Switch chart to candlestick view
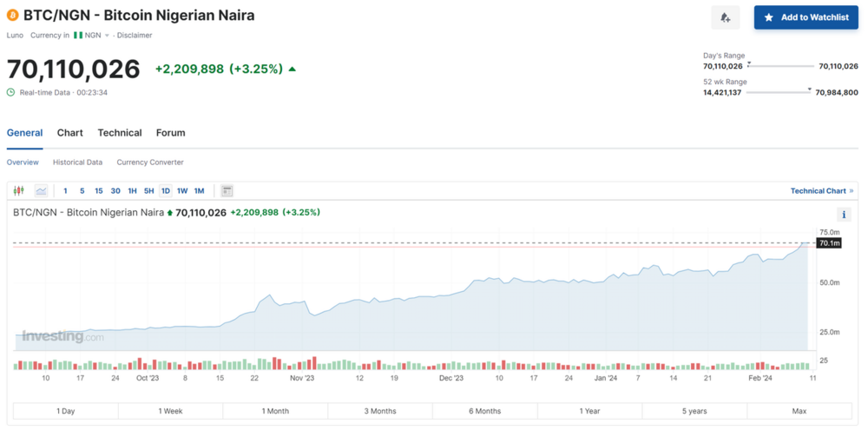This screenshot has height=431, width=868. coord(19,191)
